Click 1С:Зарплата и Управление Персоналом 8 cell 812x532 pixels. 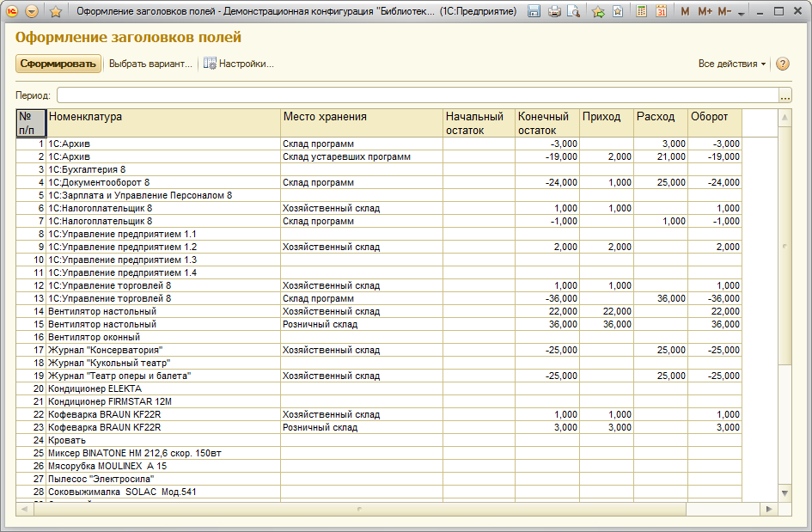coord(163,195)
